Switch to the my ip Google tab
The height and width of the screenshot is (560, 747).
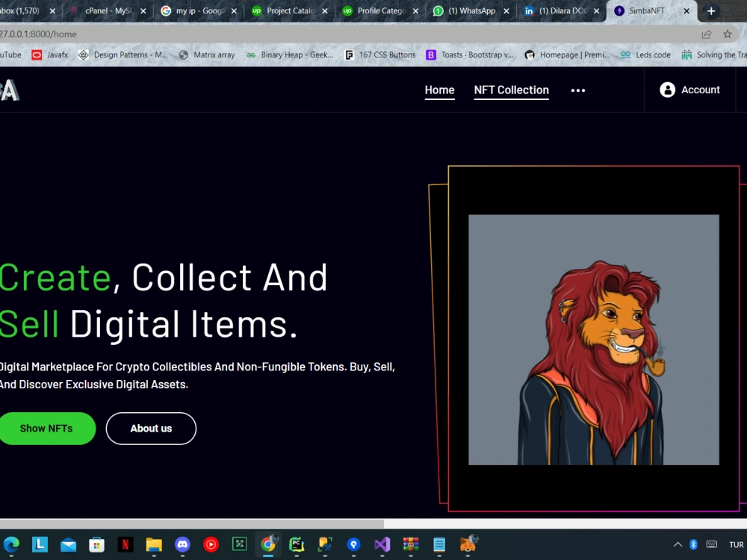(199, 10)
